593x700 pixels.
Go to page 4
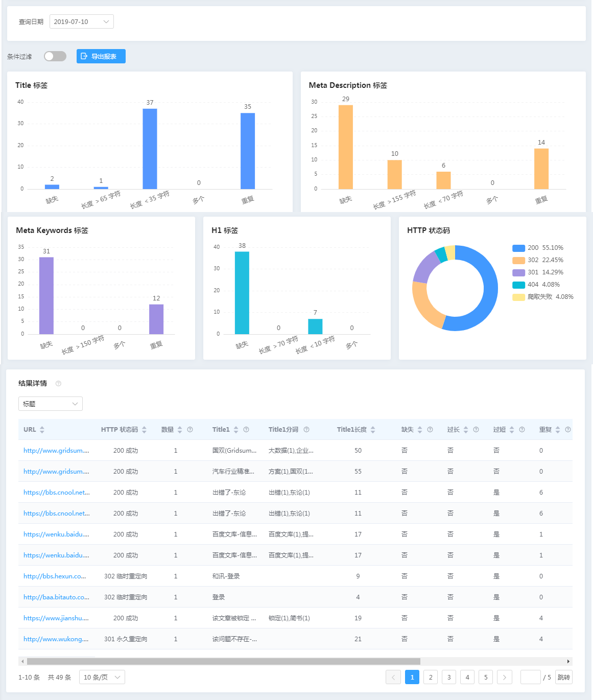click(x=467, y=677)
